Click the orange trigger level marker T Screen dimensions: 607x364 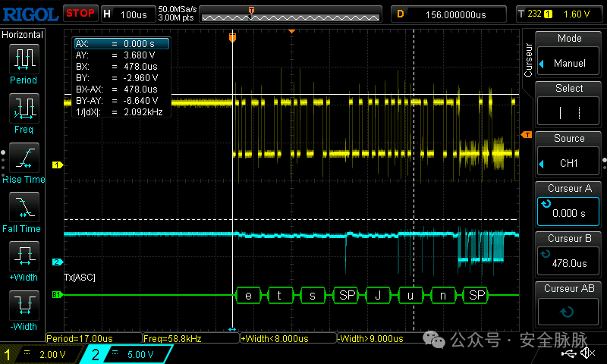pyautogui.click(x=527, y=135)
